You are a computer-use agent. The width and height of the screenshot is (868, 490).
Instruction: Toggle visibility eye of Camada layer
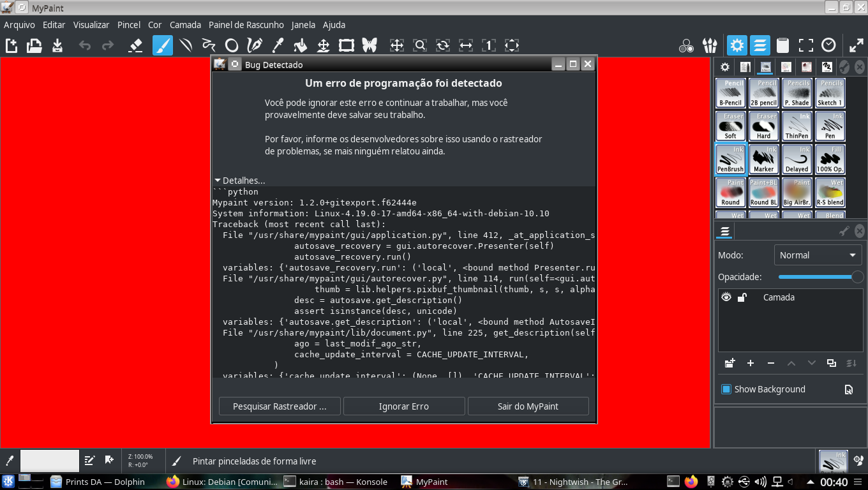[x=726, y=297]
